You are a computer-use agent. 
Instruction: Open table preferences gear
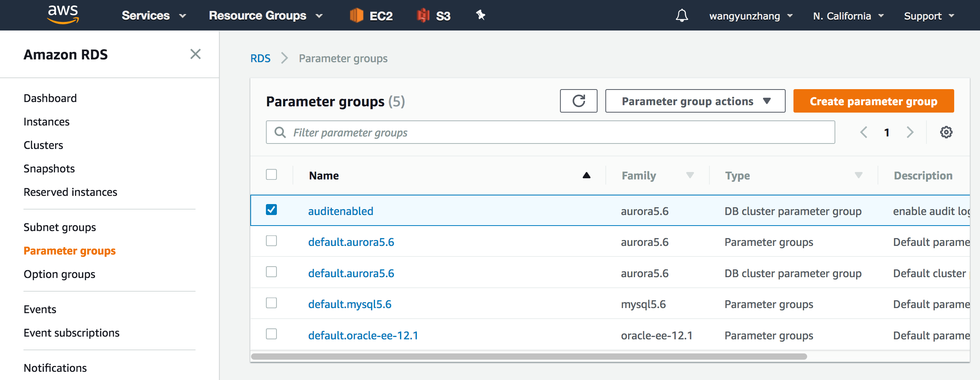coord(946,132)
